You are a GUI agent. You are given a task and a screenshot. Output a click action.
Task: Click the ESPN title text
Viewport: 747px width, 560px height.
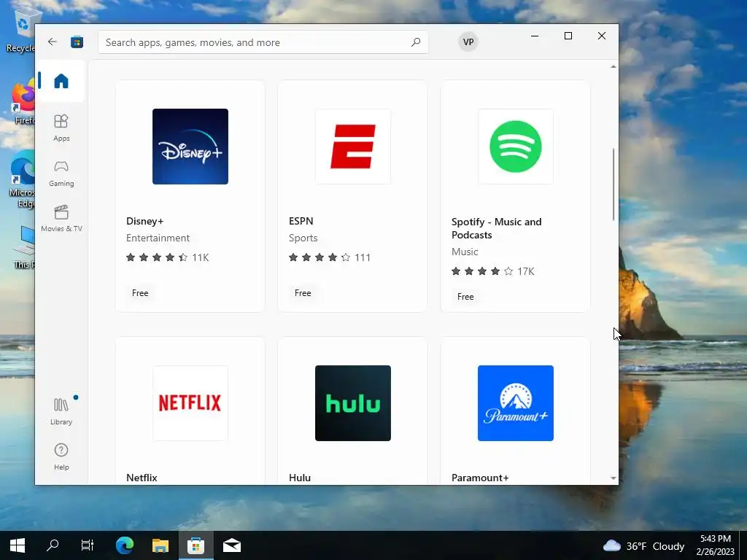[301, 221]
